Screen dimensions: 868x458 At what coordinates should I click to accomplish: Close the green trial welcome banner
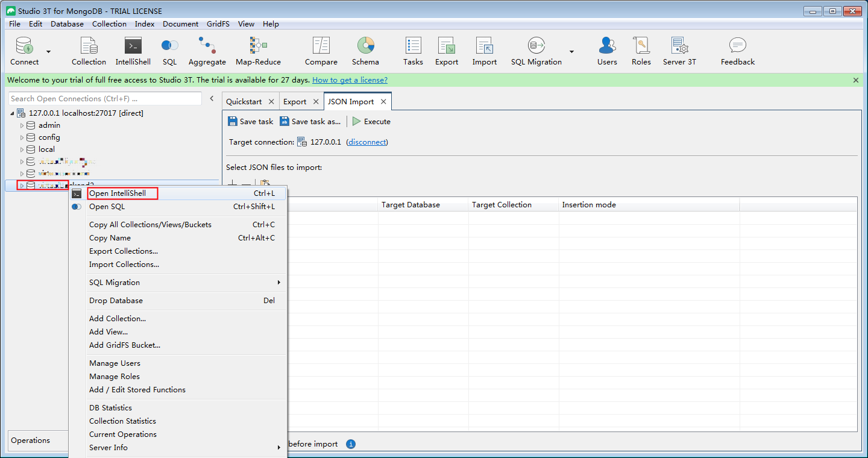[x=856, y=80]
